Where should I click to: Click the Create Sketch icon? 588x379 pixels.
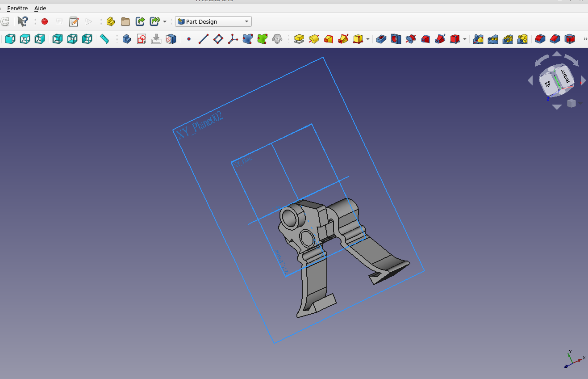click(x=142, y=39)
